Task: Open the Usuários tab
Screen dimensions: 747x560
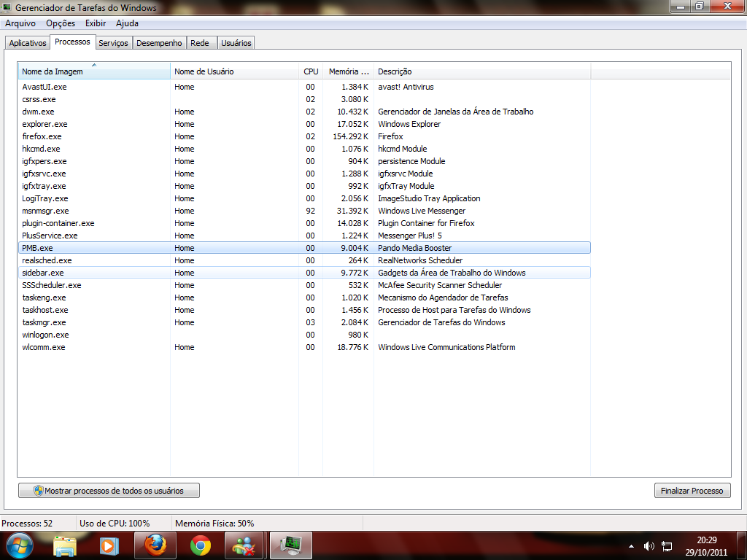Action: [x=236, y=43]
